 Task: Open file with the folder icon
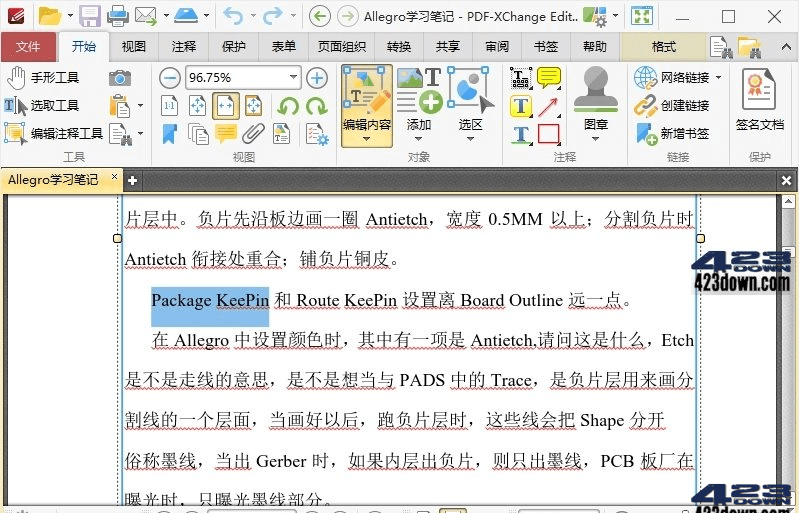50,16
